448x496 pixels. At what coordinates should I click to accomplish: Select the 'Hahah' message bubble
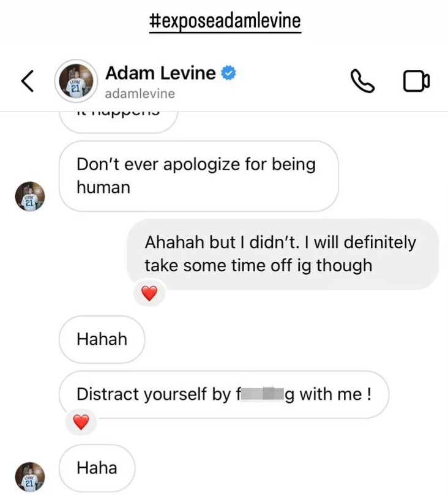(x=102, y=339)
